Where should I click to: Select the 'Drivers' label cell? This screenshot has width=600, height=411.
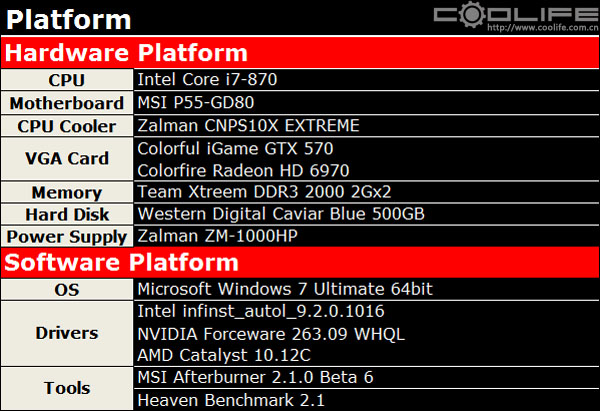pyautogui.click(x=67, y=333)
